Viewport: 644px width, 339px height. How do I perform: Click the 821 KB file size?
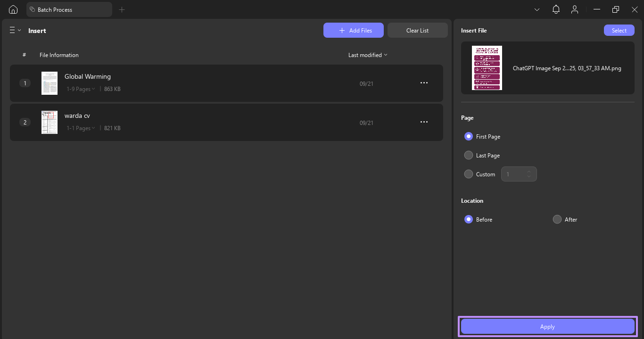pyautogui.click(x=112, y=128)
